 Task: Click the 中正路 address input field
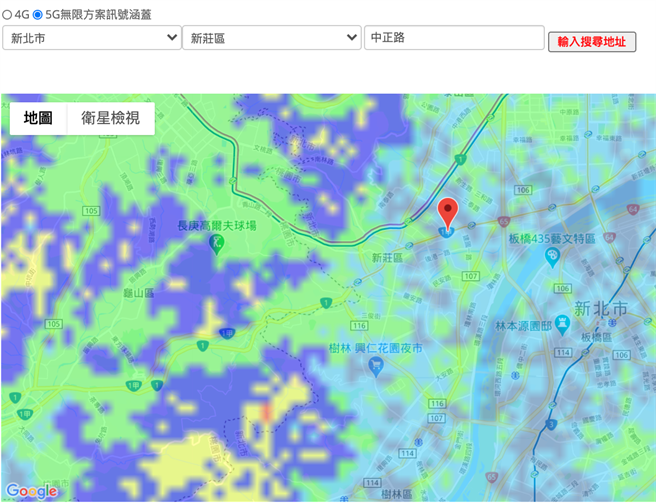(454, 38)
